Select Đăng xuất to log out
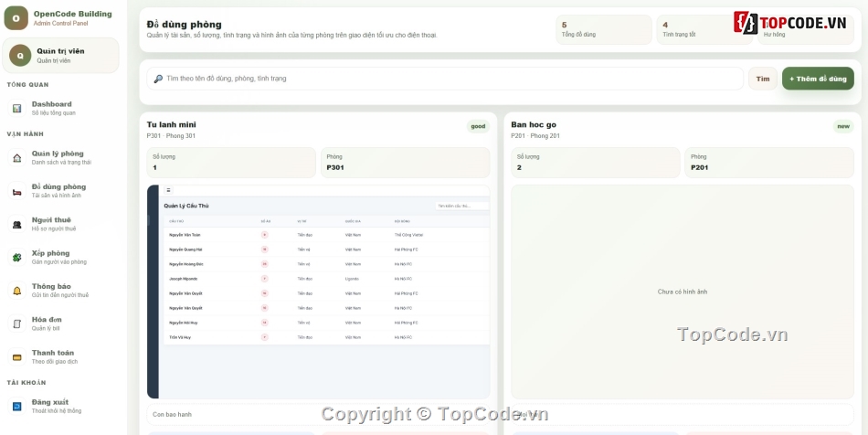 [x=63, y=407]
